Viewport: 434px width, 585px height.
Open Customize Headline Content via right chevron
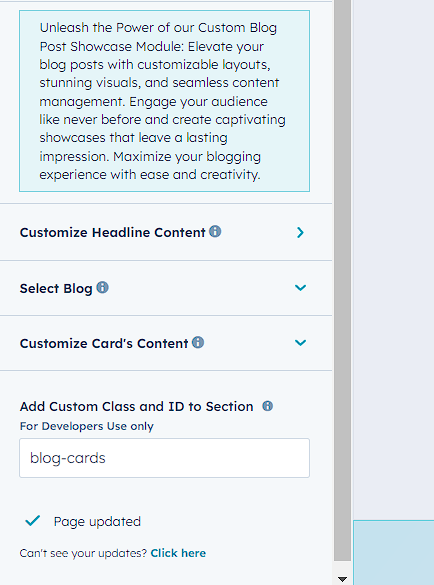300,232
